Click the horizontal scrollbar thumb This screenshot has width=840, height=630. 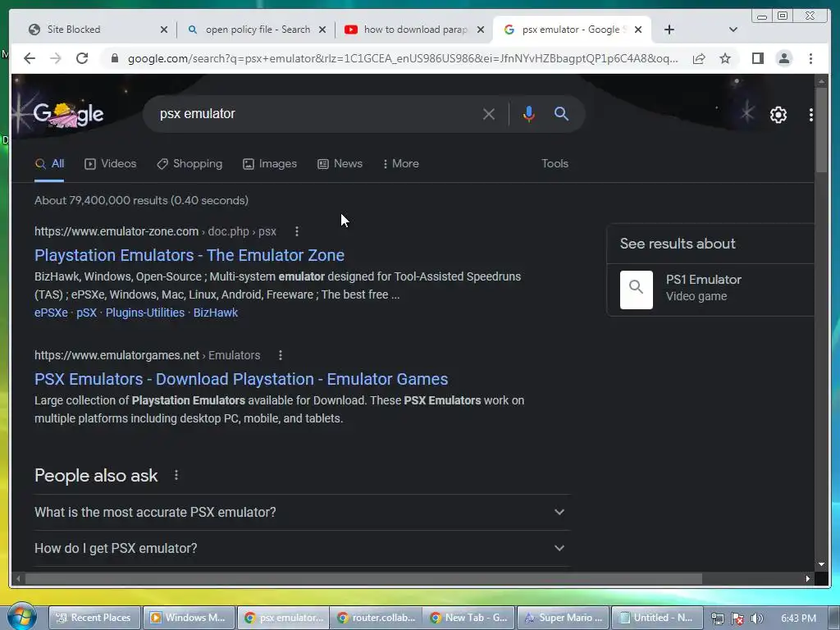[363, 578]
